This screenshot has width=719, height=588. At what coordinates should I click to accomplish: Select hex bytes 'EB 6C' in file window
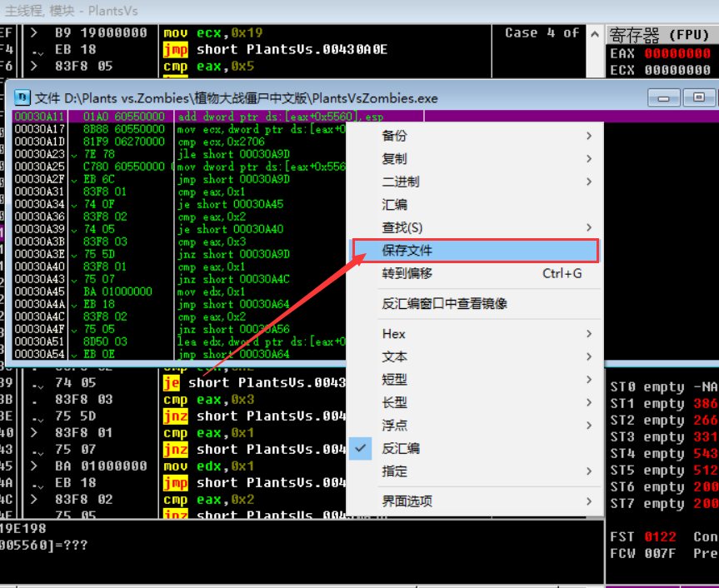pos(98,179)
